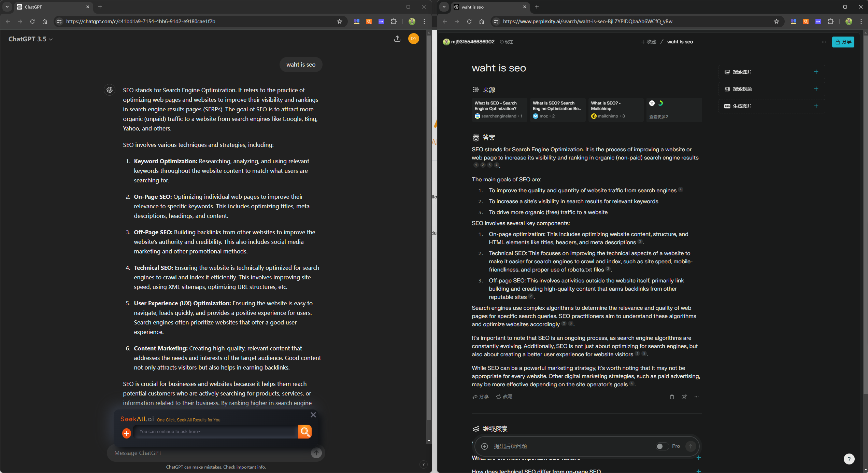Click 改写 rewrite under the answer
The image size is (868, 473).
(504, 397)
